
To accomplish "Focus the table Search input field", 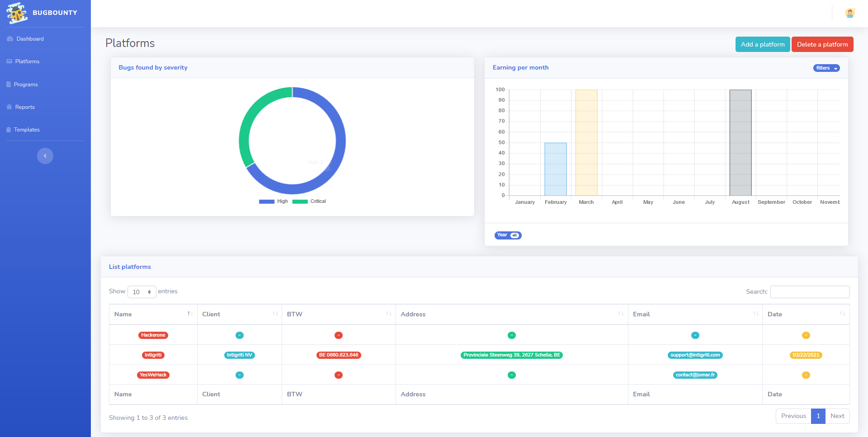I will [810, 292].
